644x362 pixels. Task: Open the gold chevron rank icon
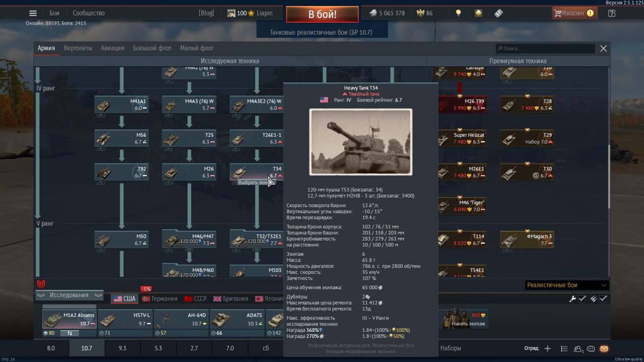pos(478,13)
